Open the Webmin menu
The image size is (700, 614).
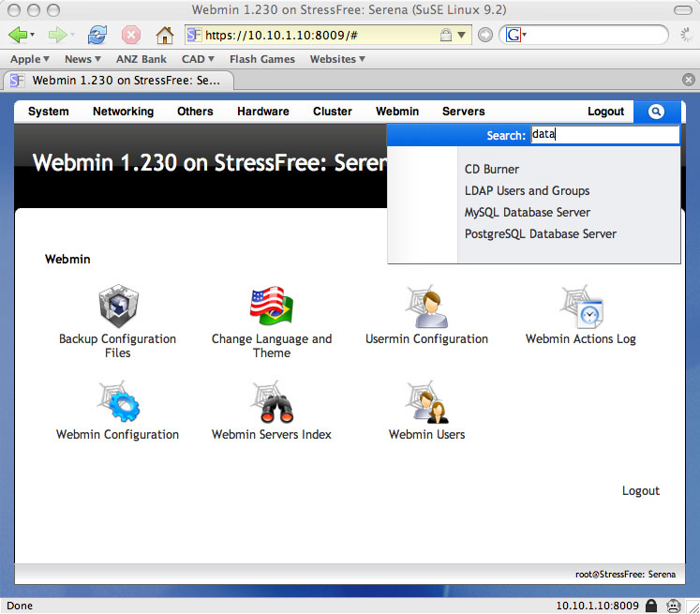397,112
